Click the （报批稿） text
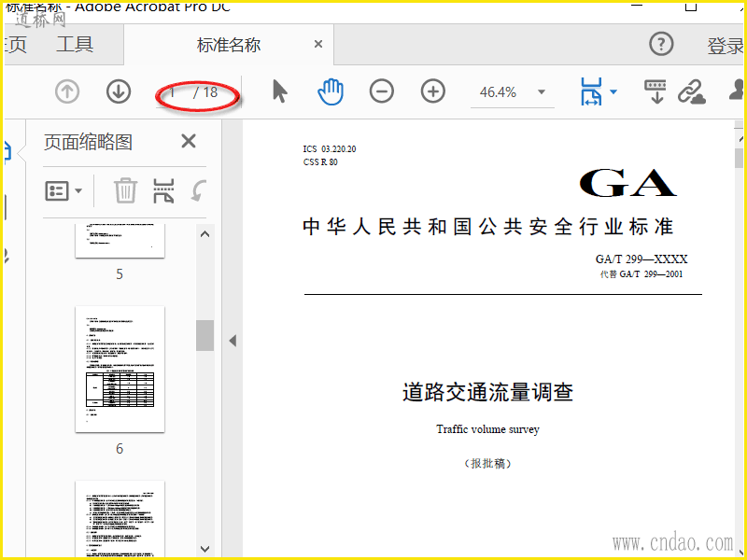 487,463
